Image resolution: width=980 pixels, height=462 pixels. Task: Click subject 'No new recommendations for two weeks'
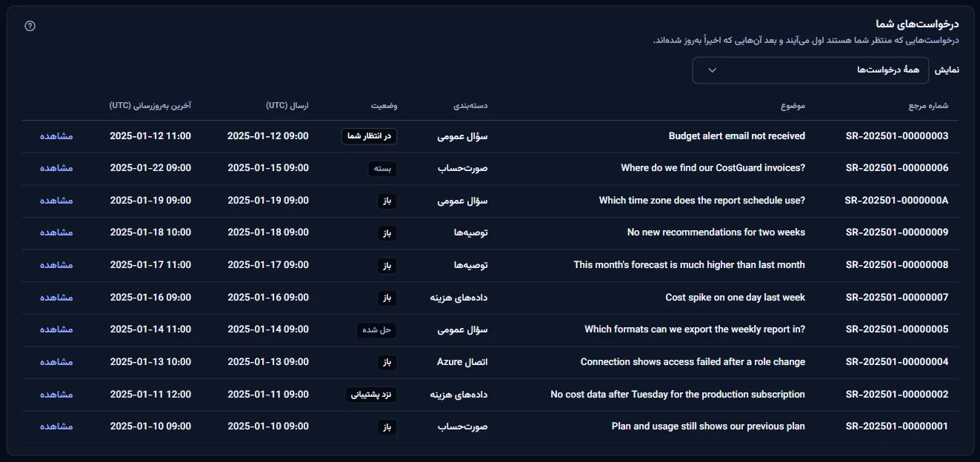pos(716,232)
